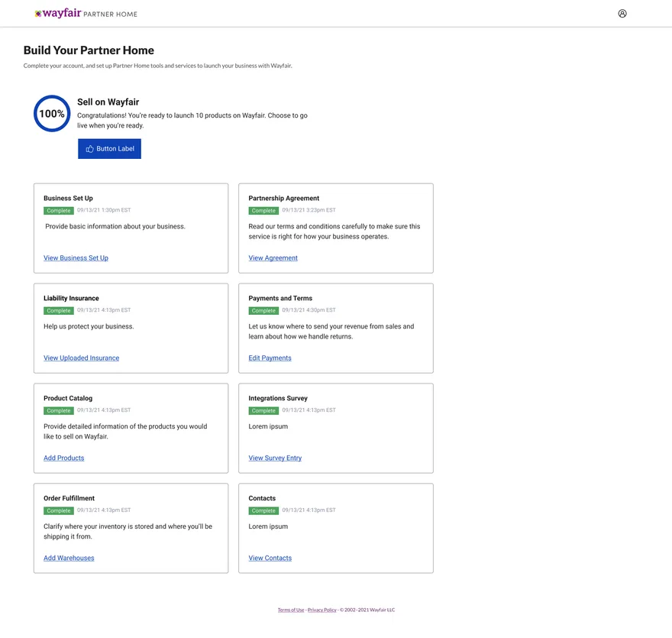Open the View Survey Entry link
This screenshot has width=672, height=638.
coord(275,458)
